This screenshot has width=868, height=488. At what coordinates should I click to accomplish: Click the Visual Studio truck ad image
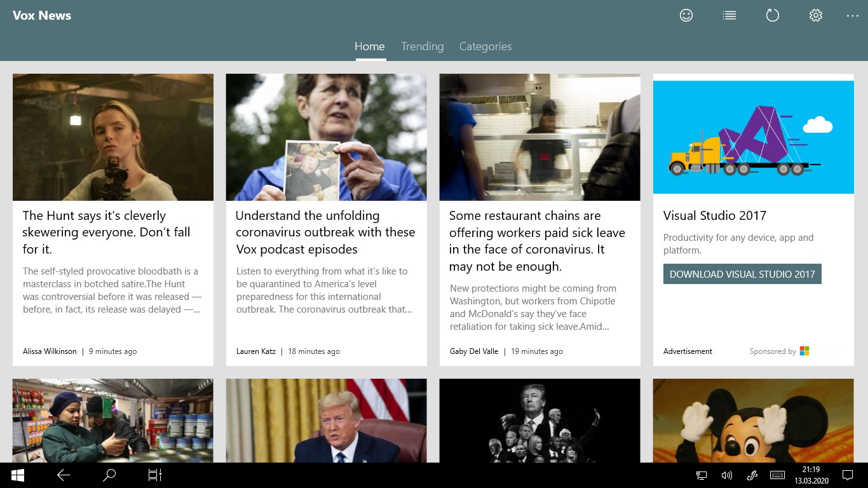click(754, 137)
